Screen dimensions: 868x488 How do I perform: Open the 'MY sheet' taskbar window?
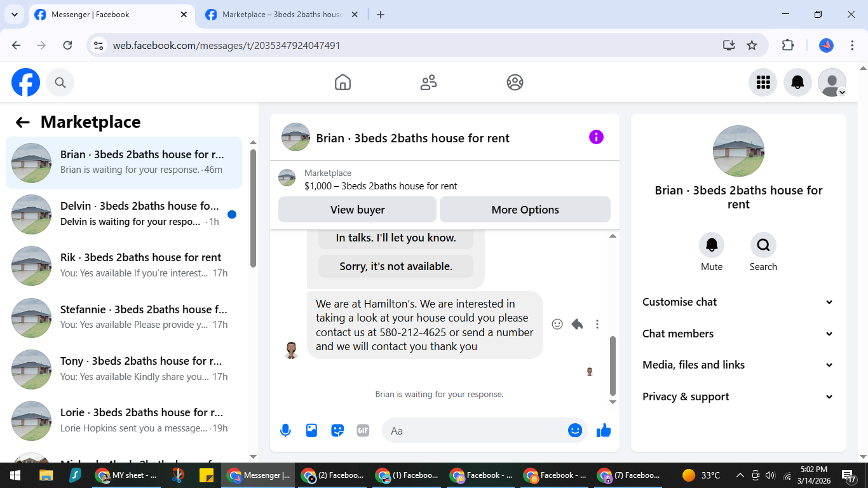126,475
